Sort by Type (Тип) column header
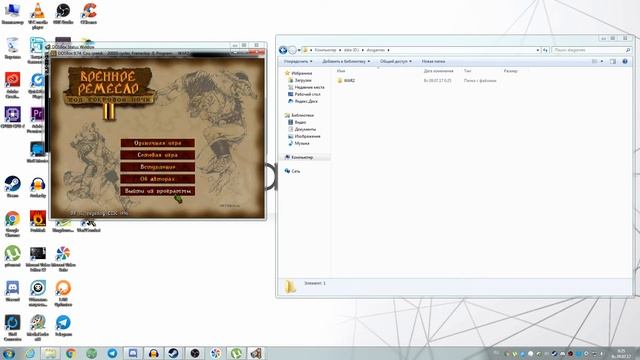Screen dimensions: 640x360 pyautogui.click(x=467, y=71)
